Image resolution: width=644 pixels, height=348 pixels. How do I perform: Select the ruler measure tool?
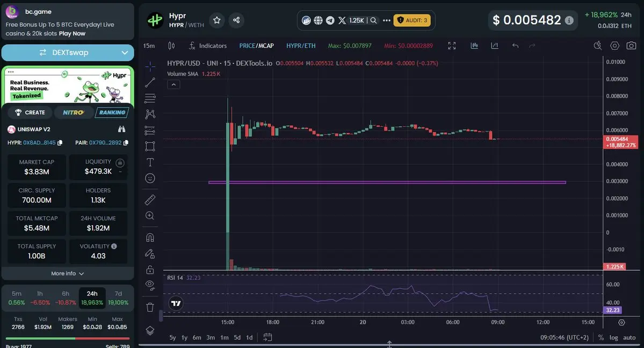[x=150, y=200]
